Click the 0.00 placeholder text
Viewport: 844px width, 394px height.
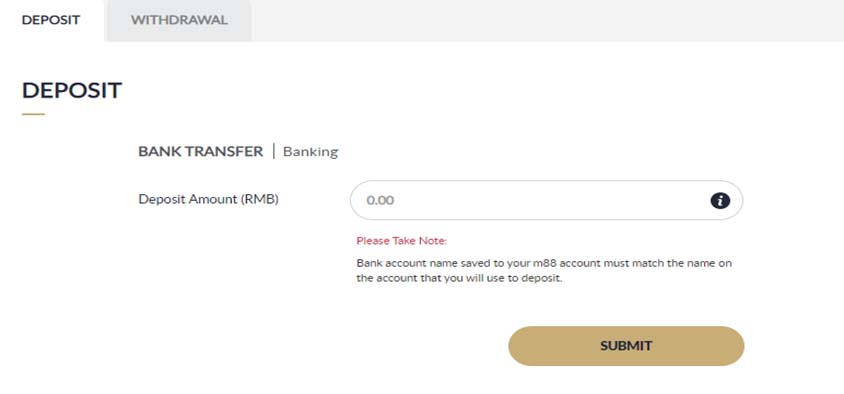pyautogui.click(x=380, y=200)
